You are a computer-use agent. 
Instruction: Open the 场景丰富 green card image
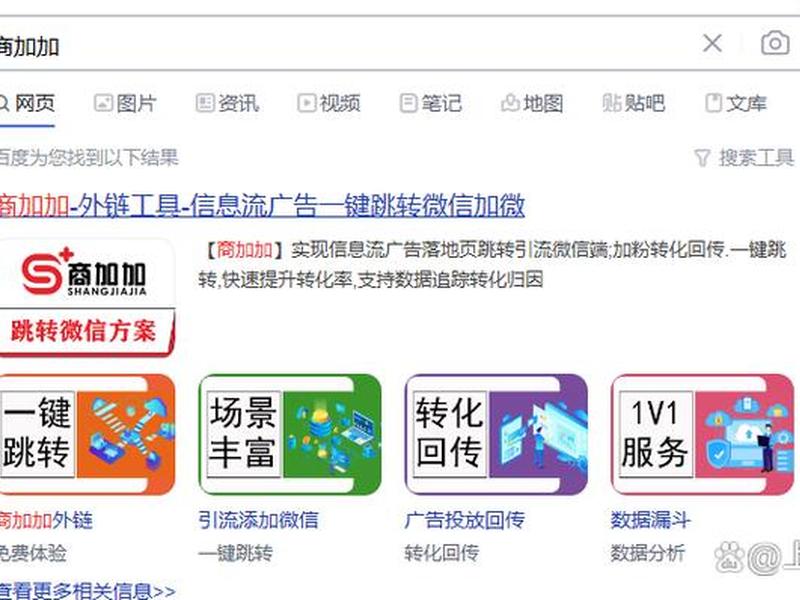click(290, 435)
